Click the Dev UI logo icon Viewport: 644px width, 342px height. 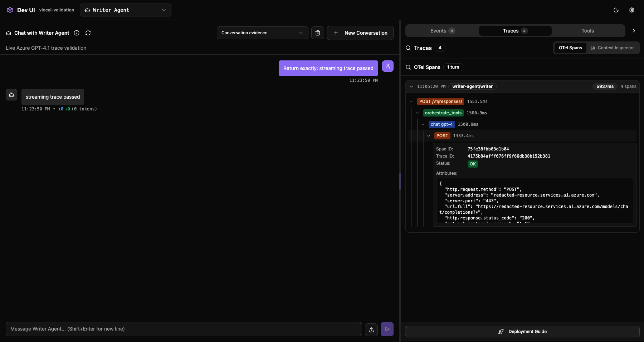(10, 10)
